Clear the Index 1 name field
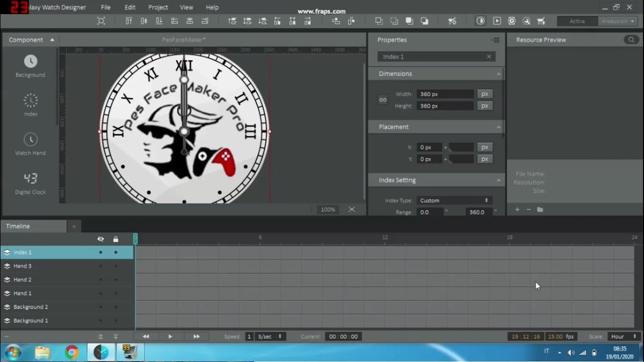 tap(489, 57)
